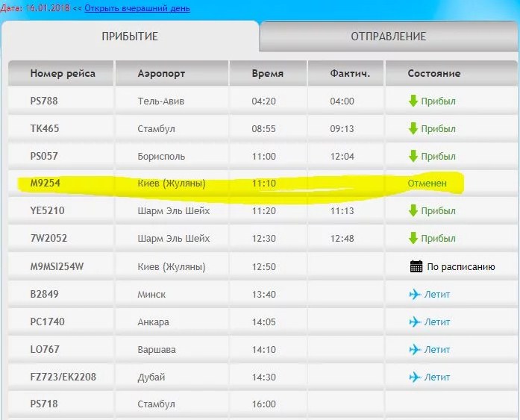The height and width of the screenshot is (420, 520).
Task: Click the Отменен status of flight M9254
Action: (427, 184)
